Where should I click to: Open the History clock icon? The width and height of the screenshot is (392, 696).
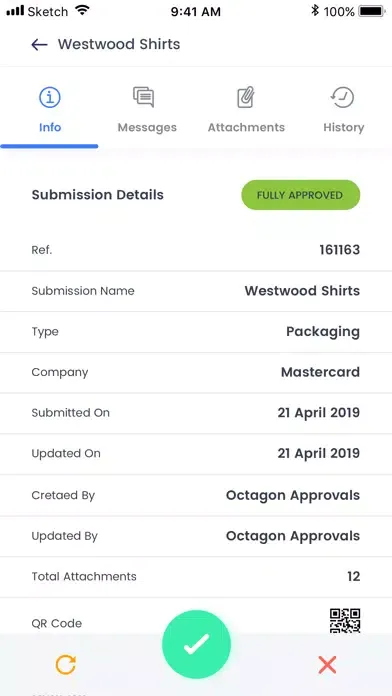click(343, 97)
